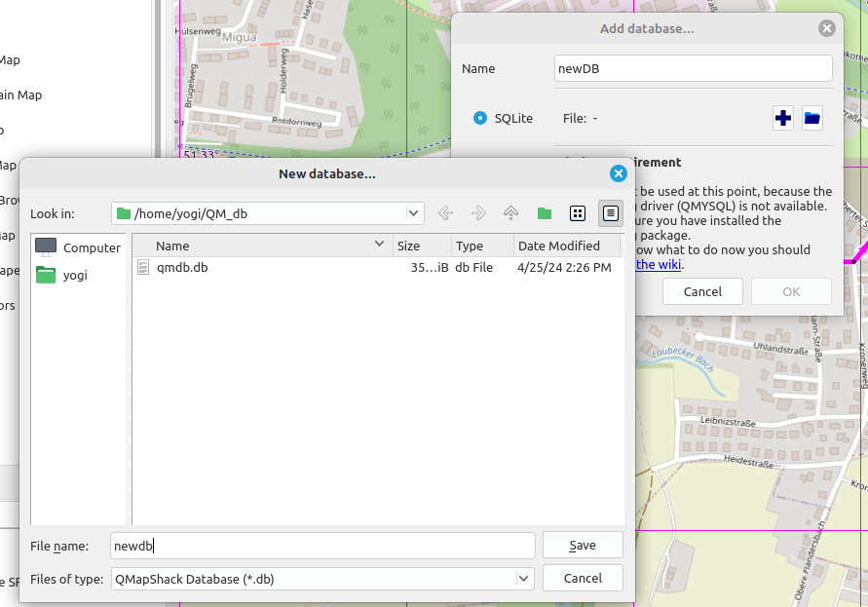Viewport: 868px width, 607px height.
Task: Go back in file dialog history
Action: coord(446,213)
